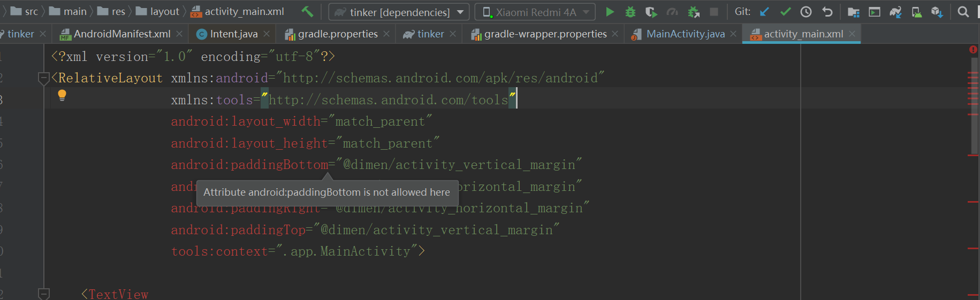Click the paddingBottom not allowed tooltip
Screen dimensions: 980x300
327,193
